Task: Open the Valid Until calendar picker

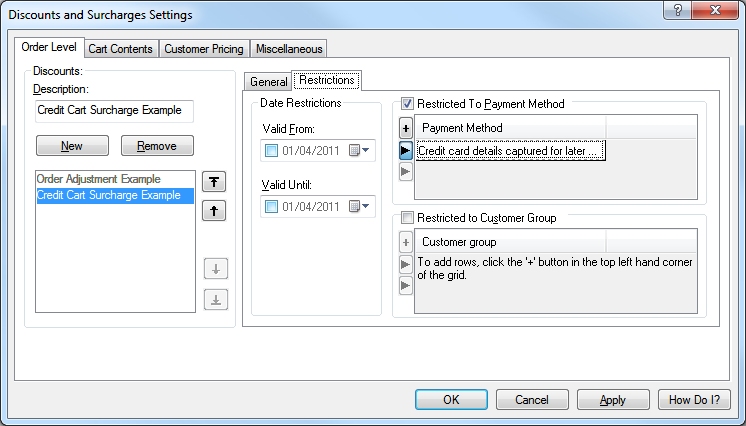Action: (360, 207)
